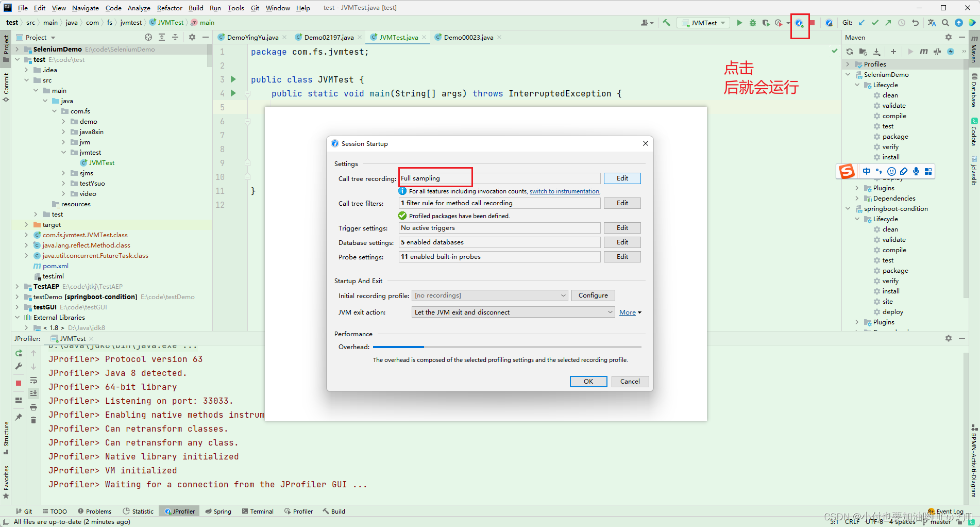The height and width of the screenshot is (527, 980).
Task: Locate the opened file in Project tree
Action: [x=148, y=37]
